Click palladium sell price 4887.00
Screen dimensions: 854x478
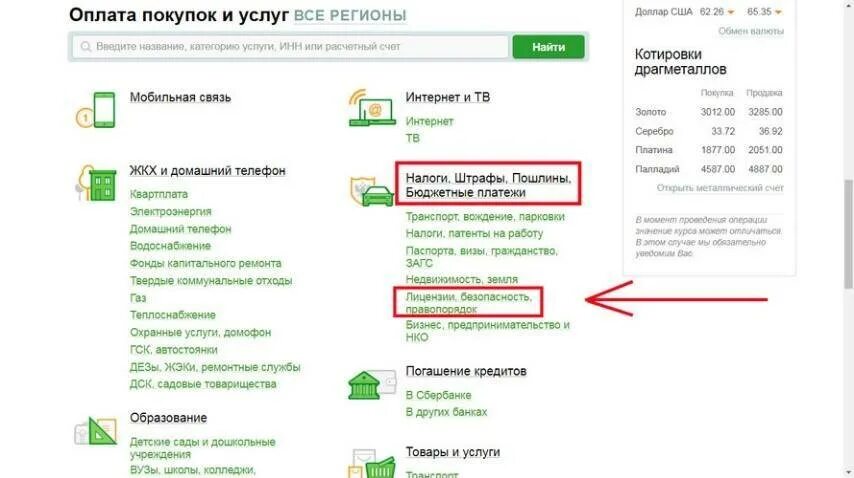tap(765, 169)
